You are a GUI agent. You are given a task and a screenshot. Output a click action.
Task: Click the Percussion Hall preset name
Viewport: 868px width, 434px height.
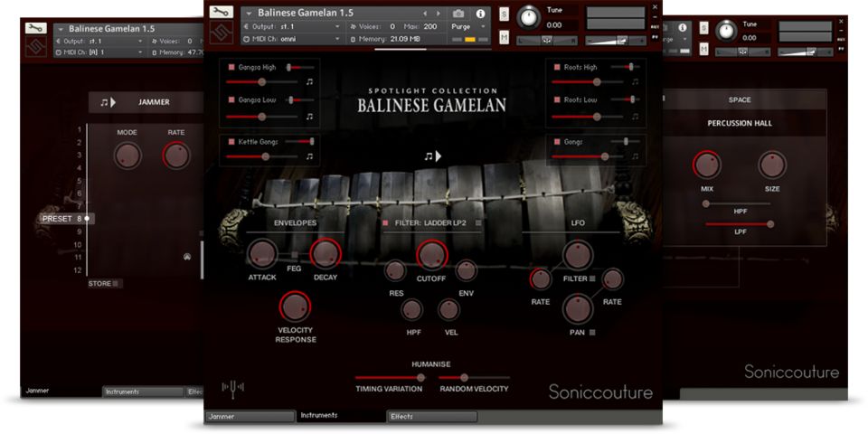[739, 123]
